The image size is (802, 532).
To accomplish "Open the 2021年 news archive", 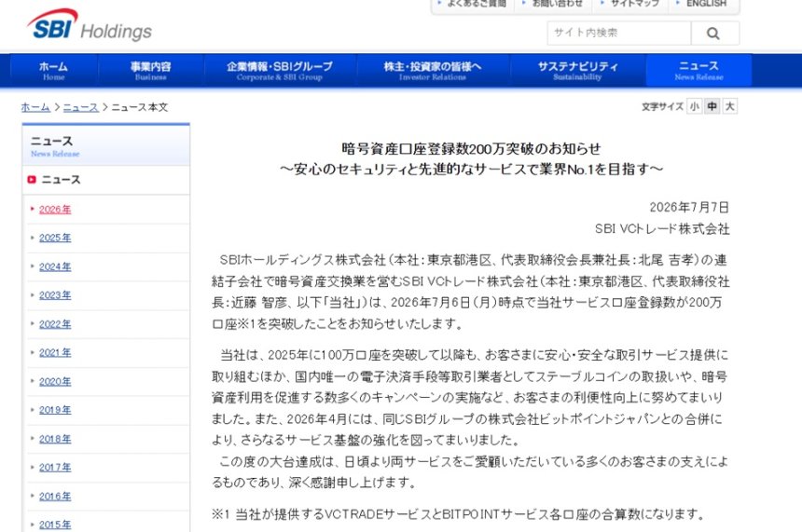I will pyautogui.click(x=55, y=352).
